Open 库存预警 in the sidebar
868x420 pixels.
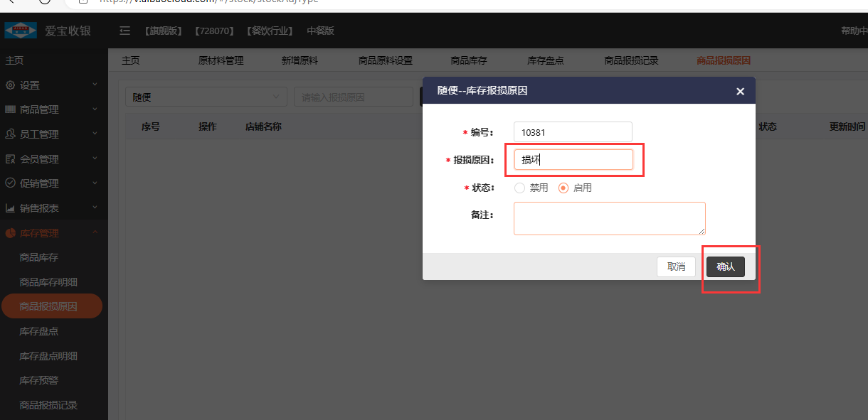38,381
